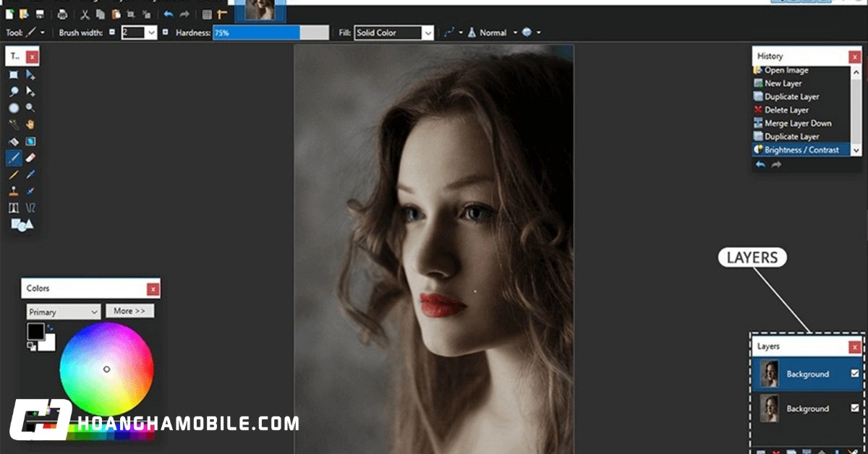Select the Rectangle Select tool
Viewport: 868px width, 454px height.
click(13, 74)
